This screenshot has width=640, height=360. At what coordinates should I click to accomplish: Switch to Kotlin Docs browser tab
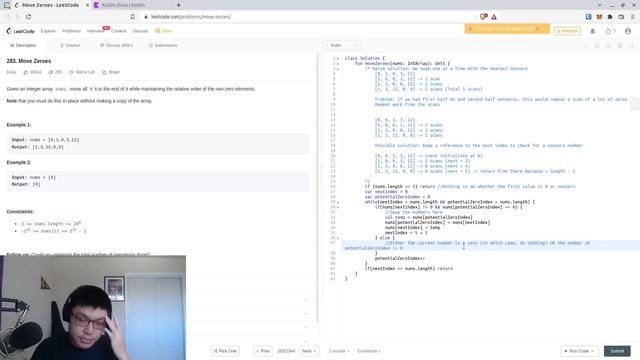click(122, 5)
